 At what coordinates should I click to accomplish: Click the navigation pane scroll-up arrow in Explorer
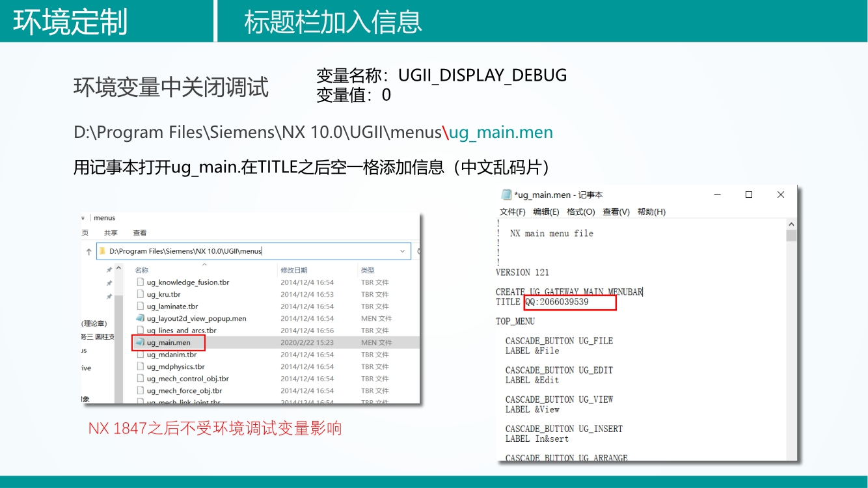pyautogui.click(x=118, y=269)
